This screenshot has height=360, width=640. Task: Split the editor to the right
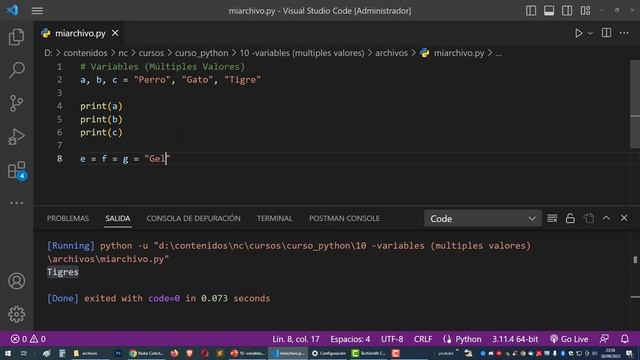(x=607, y=33)
